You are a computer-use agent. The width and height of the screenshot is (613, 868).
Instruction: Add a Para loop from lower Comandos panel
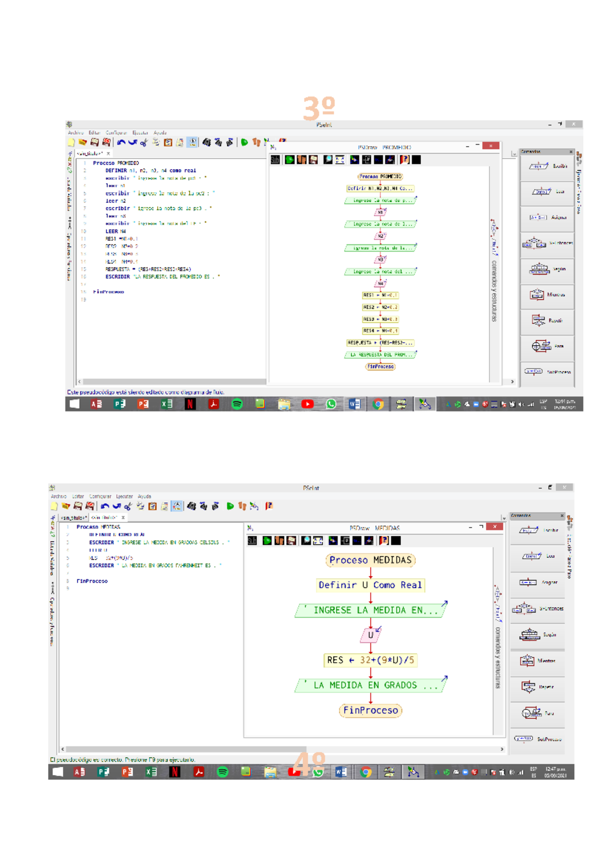point(537,713)
